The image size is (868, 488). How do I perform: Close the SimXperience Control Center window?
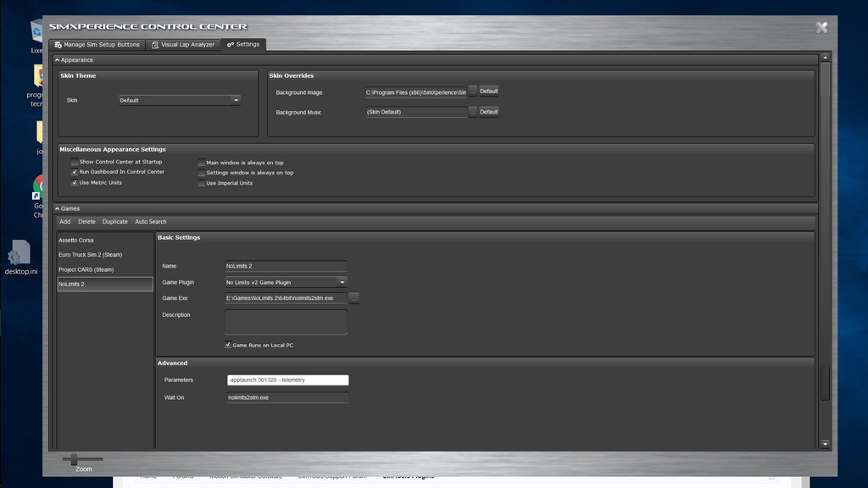click(821, 27)
